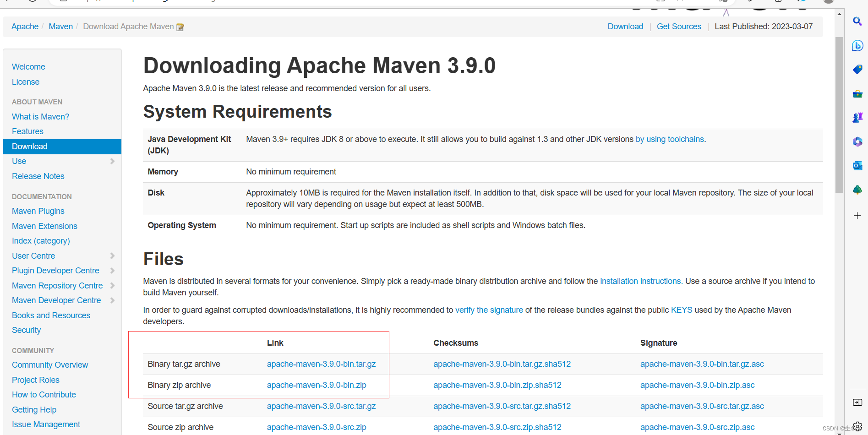Screen dimensions: 868x435
Task: Open the Bing chat icon in the sidebar
Action: click(857, 45)
